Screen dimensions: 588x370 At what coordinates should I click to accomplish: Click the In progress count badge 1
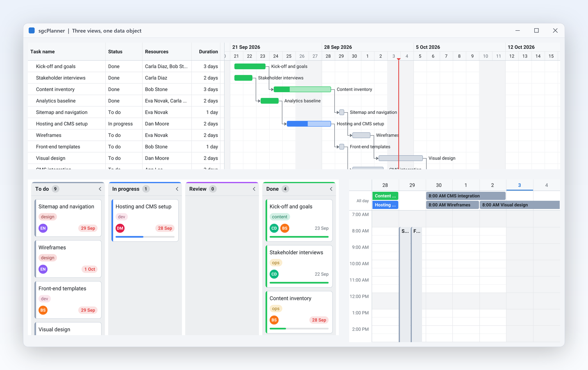(146, 189)
